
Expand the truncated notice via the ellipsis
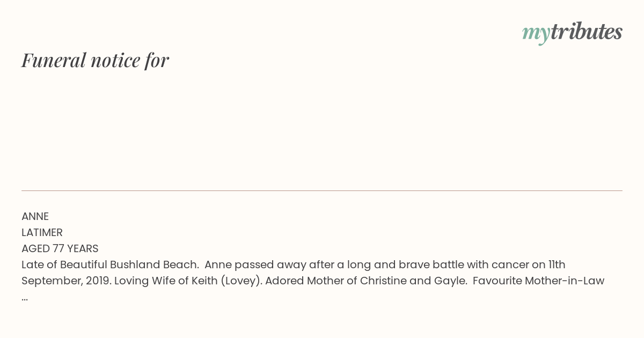click(25, 298)
